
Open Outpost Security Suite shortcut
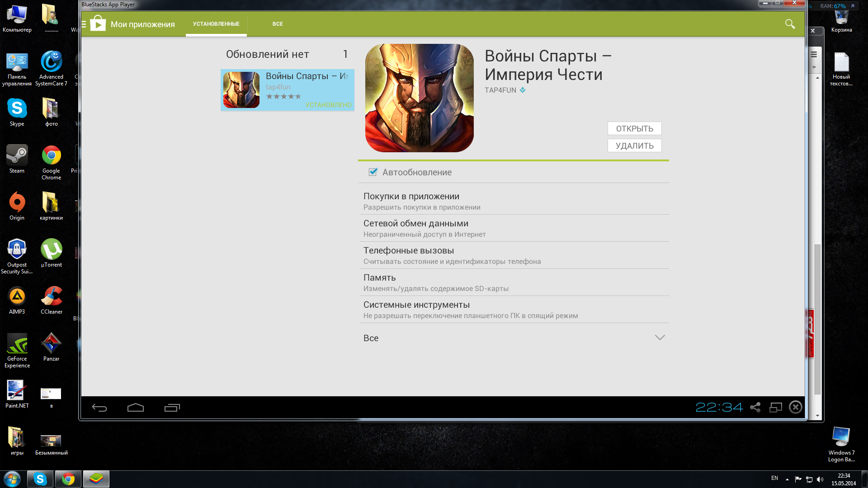tap(17, 257)
